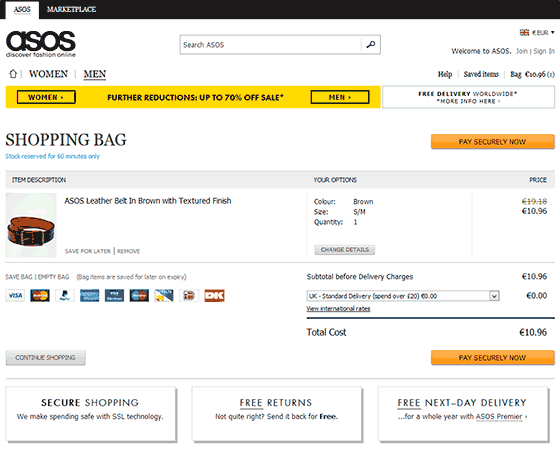The height and width of the screenshot is (450, 560).
Task: Click the Remove item link
Action: 129,251
